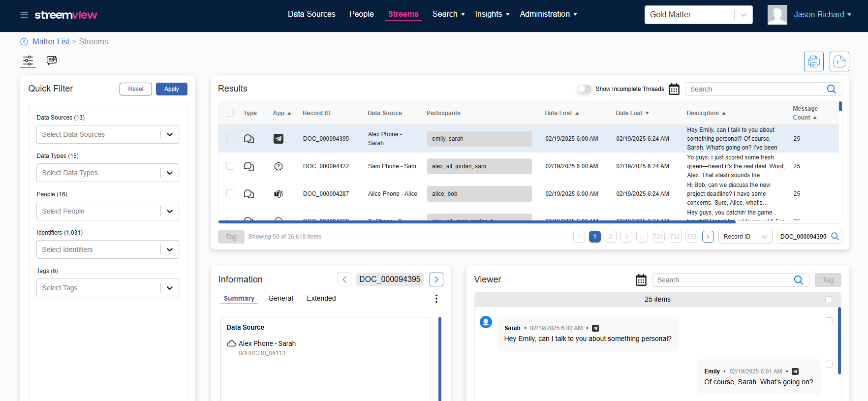Image resolution: width=868 pixels, height=401 pixels.
Task: Toggle Show Incomplete Threads switch
Action: 585,89
